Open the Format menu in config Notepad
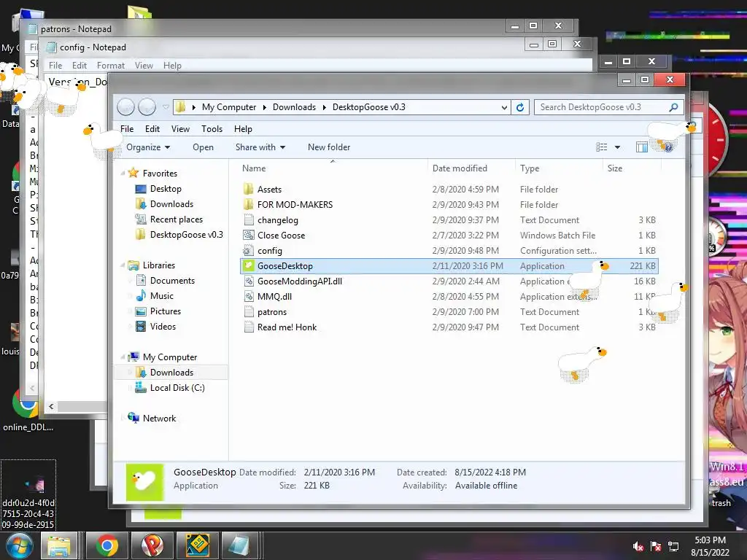The height and width of the screenshot is (560, 747). [111, 66]
